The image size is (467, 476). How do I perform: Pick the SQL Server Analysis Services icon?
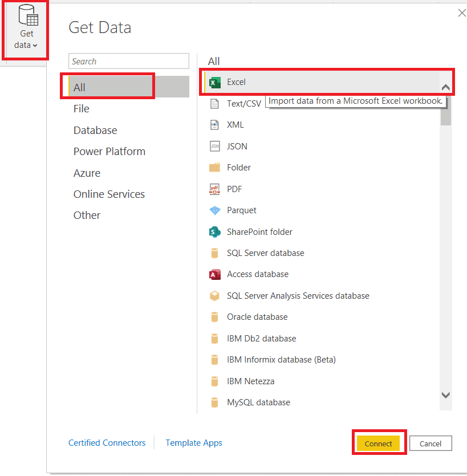(215, 296)
